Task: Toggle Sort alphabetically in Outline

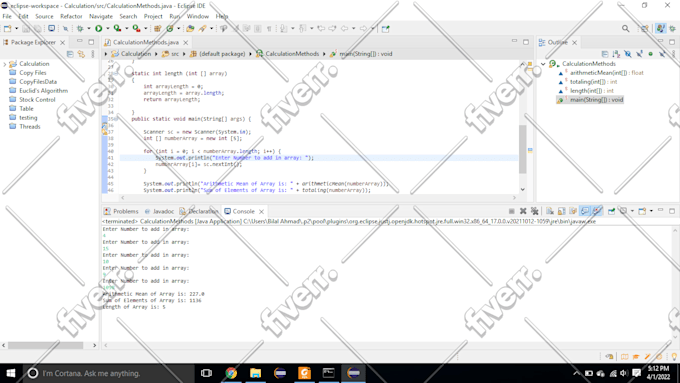Action: coord(616,54)
